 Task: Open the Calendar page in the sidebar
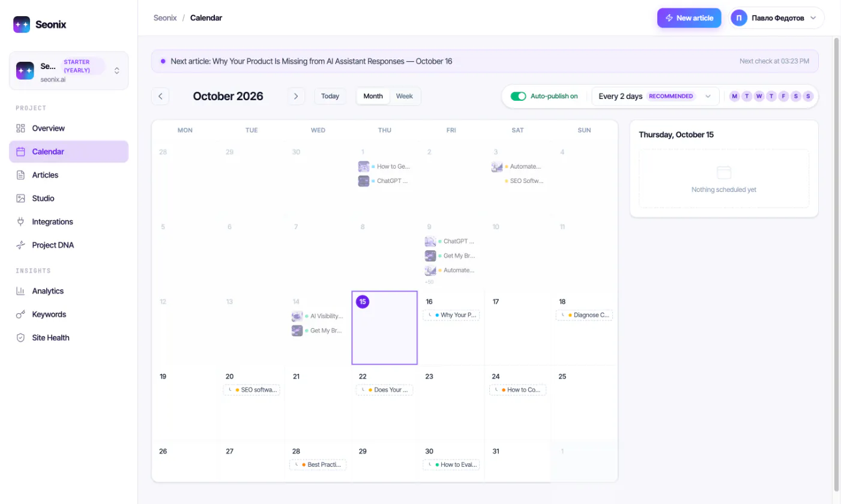[x=68, y=152]
